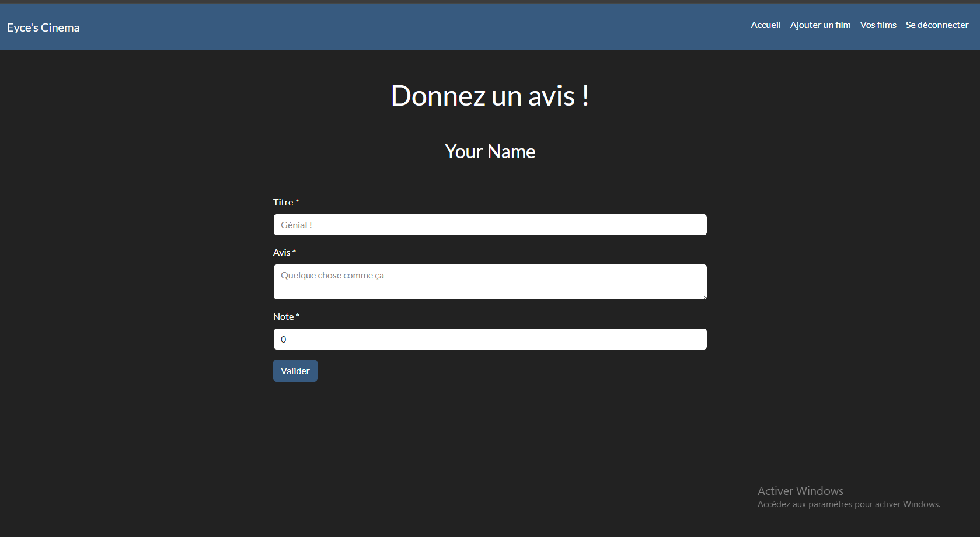Click the textarea resize handle
Image resolution: width=980 pixels, height=537 pixels.
tap(703, 297)
